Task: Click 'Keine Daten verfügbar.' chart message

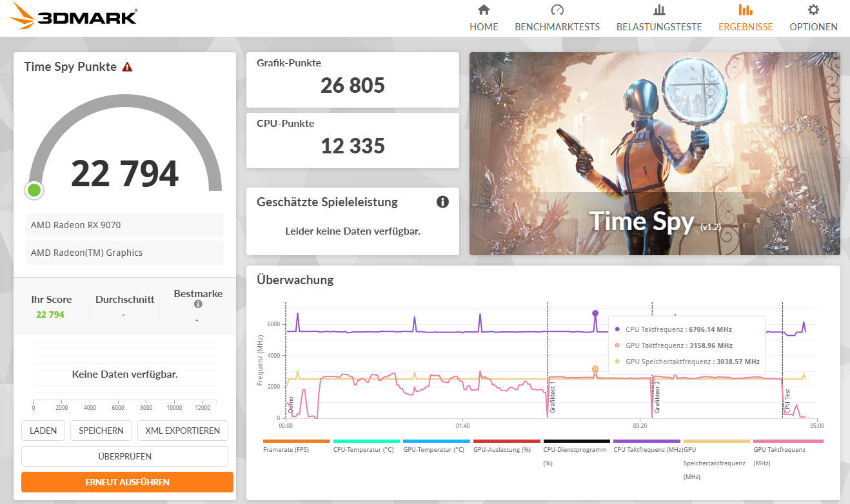Action: 124,374
